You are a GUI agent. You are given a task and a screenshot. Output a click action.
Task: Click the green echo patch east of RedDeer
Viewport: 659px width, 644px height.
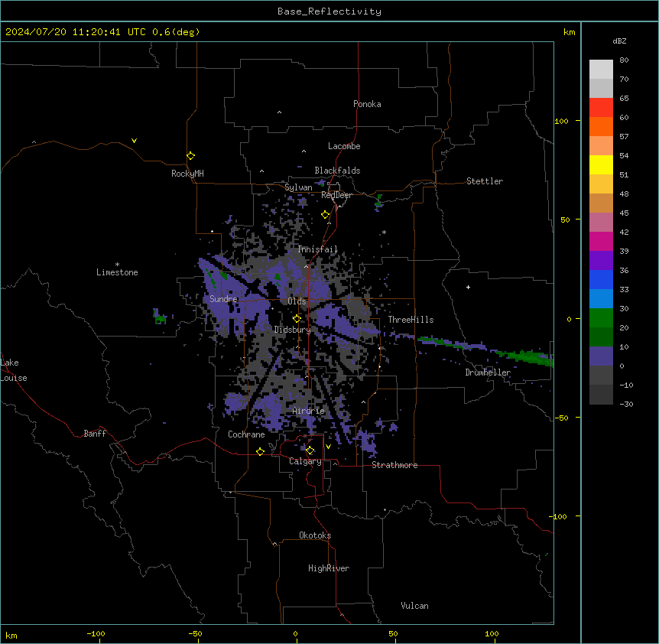(378, 201)
